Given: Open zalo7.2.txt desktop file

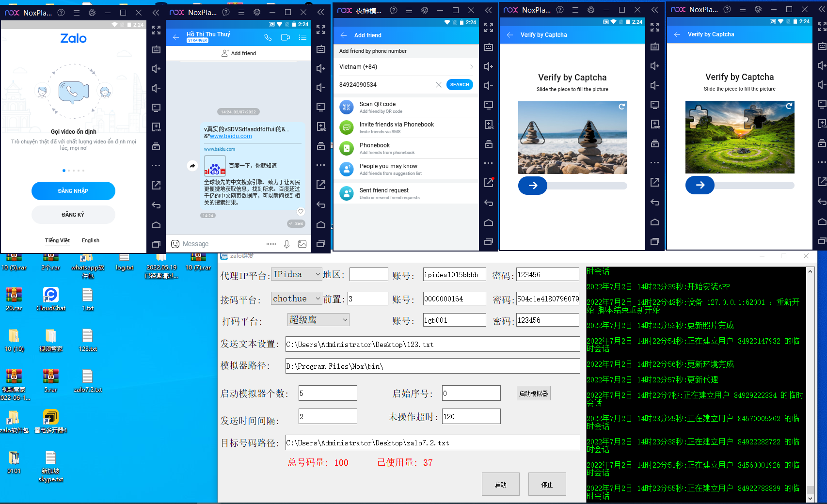Looking at the screenshot, I should (87, 380).
